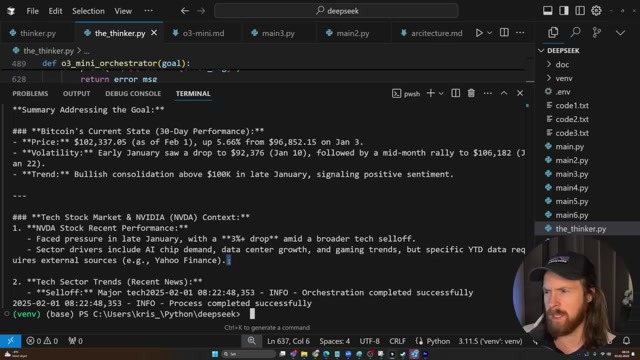Expand the doc folder
The height and width of the screenshot is (360, 640).
(562, 64)
